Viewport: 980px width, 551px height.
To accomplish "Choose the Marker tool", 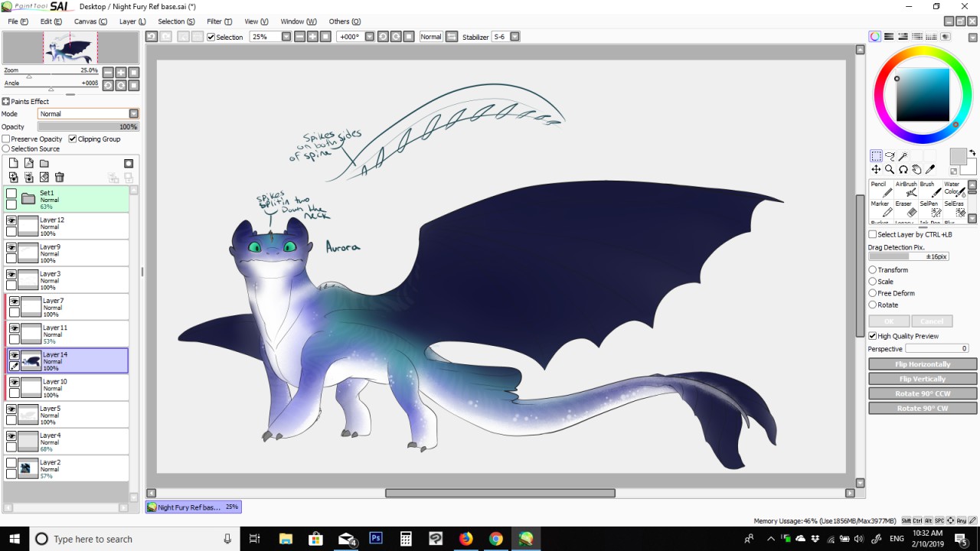I will tap(880, 209).
